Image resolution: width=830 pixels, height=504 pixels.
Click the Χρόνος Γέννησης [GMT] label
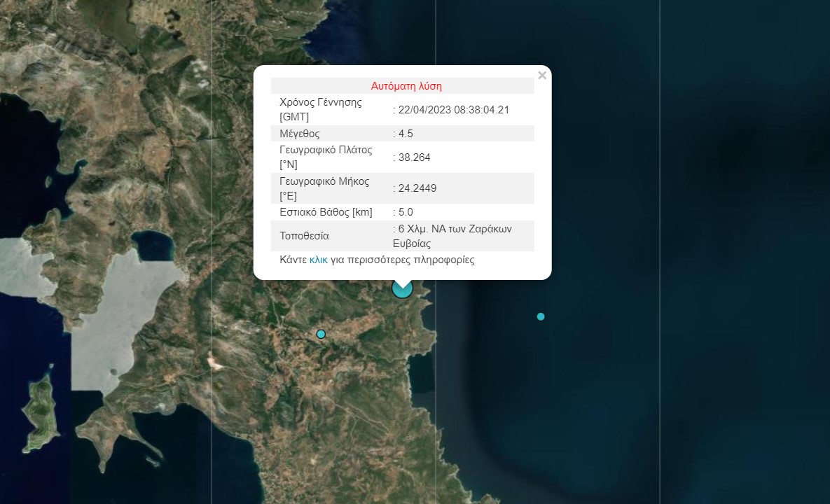coord(321,109)
